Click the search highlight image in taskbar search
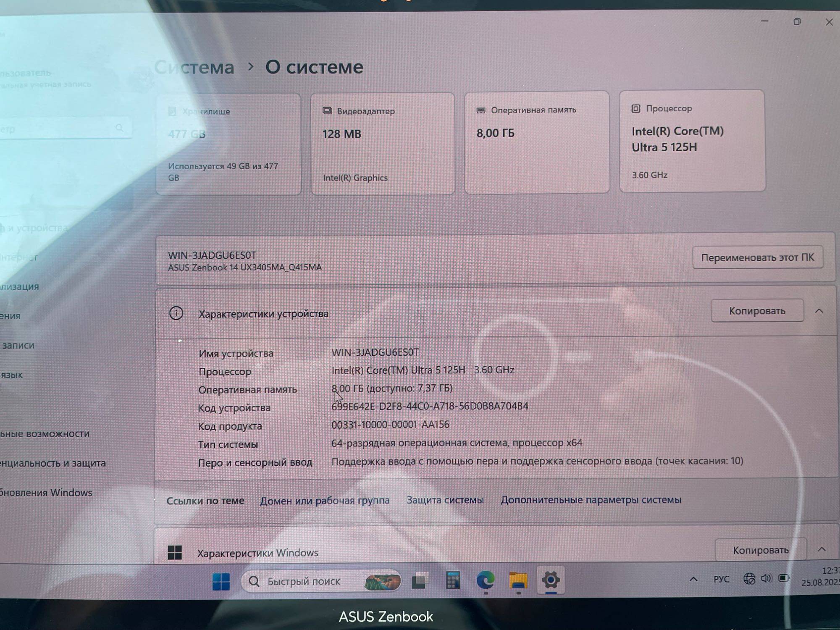840x630 pixels. pyautogui.click(x=382, y=581)
